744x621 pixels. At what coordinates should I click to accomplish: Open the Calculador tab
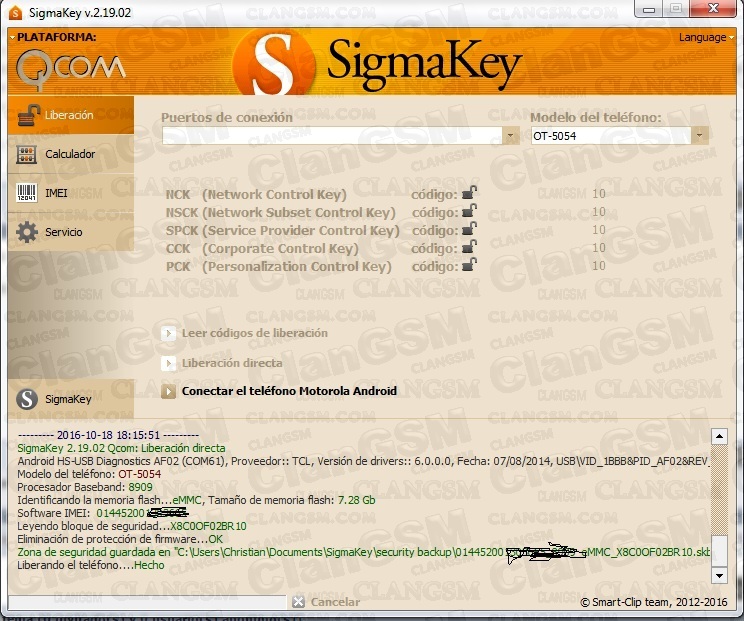point(71,154)
